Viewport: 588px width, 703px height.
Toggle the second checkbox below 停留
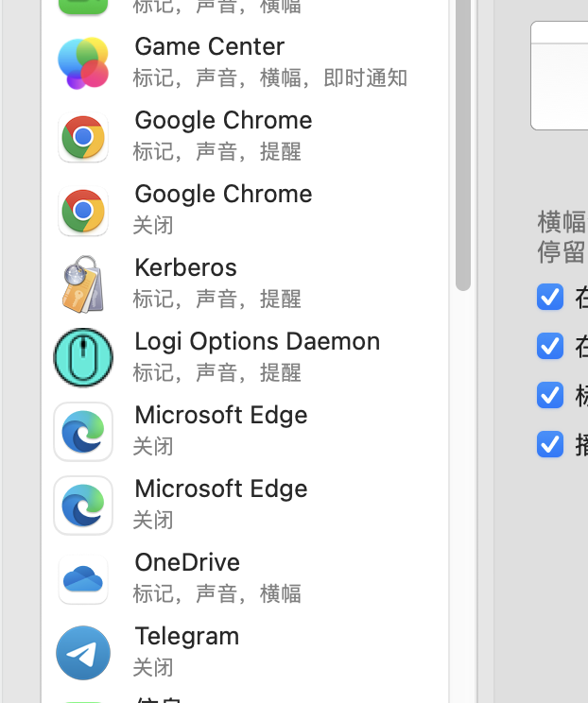pyautogui.click(x=550, y=346)
